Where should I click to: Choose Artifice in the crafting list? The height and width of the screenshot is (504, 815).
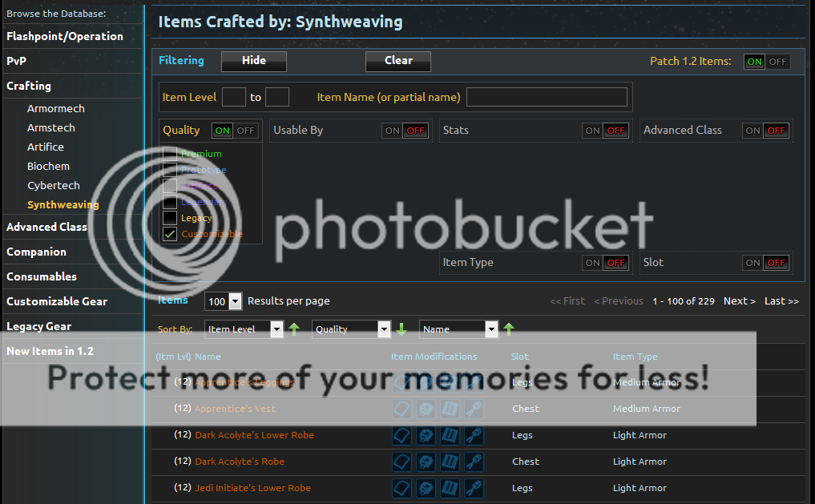point(45,147)
